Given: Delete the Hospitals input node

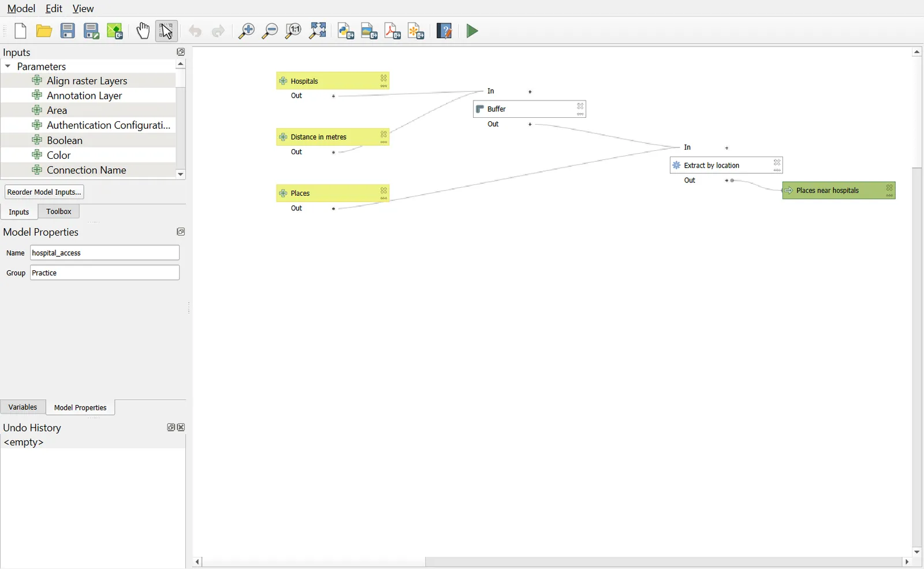Looking at the screenshot, I should click(383, 78).
